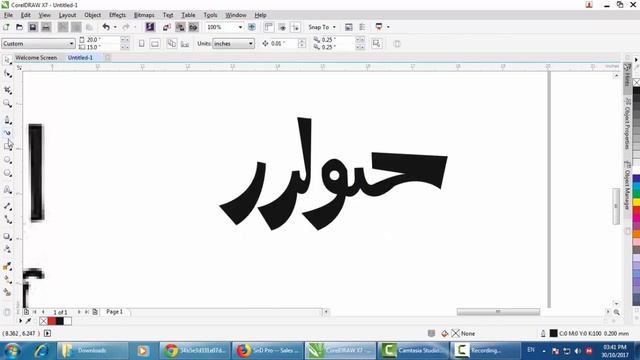Toggle Show Rulers button
Viewport: 640px width, 360px height.
[x=269, y=27]
